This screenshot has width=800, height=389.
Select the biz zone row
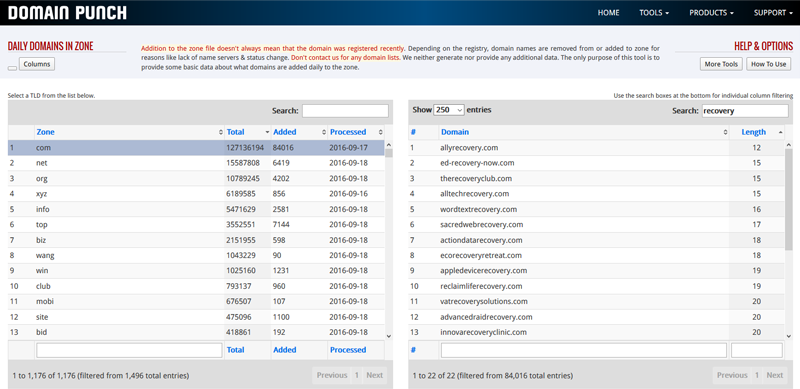196,240
